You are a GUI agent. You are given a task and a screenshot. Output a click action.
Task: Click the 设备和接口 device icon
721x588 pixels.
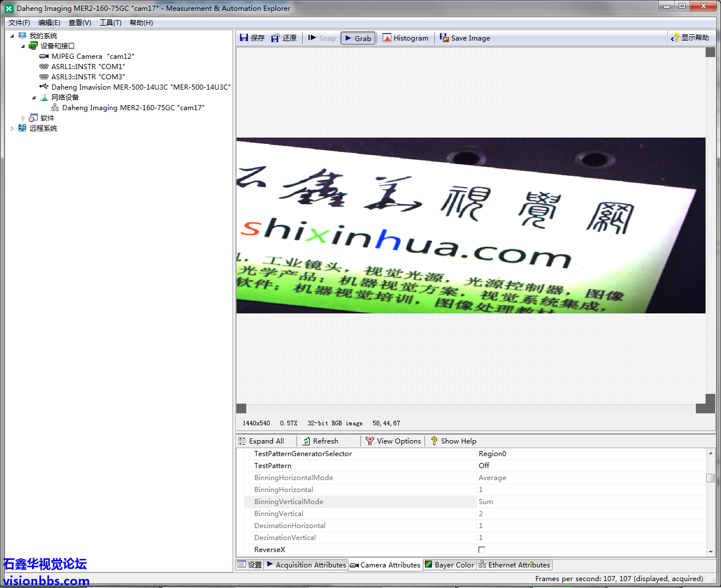[x=33, y=46]
